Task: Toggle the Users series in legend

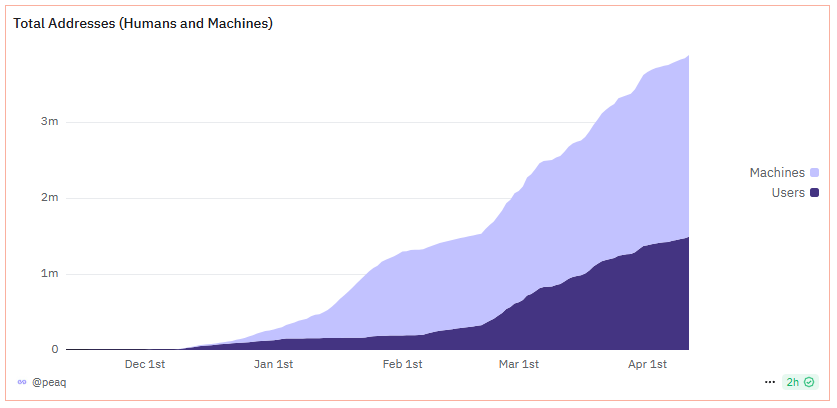Action: (788, 192)
